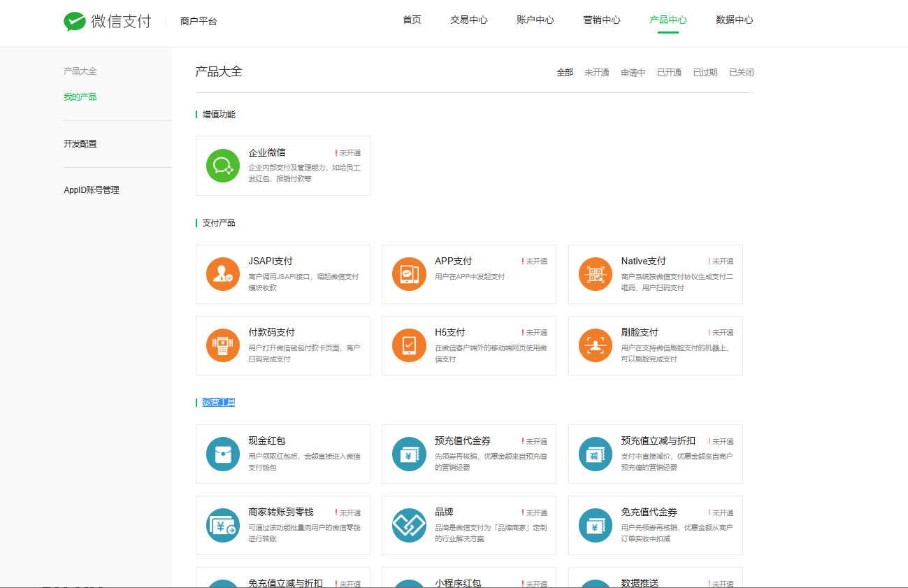The image size is (908, 588).
Task: Click the 支付产品 section heading
Action: (219, 222)
